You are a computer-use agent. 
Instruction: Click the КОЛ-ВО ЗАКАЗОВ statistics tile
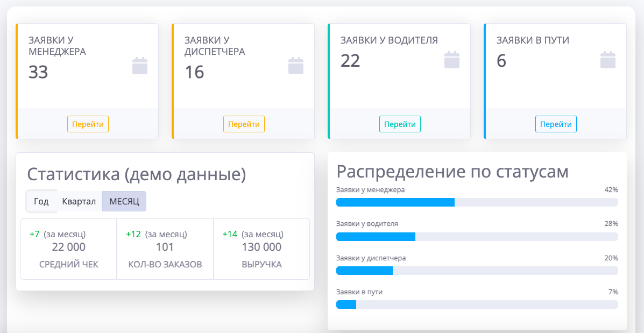165,249
